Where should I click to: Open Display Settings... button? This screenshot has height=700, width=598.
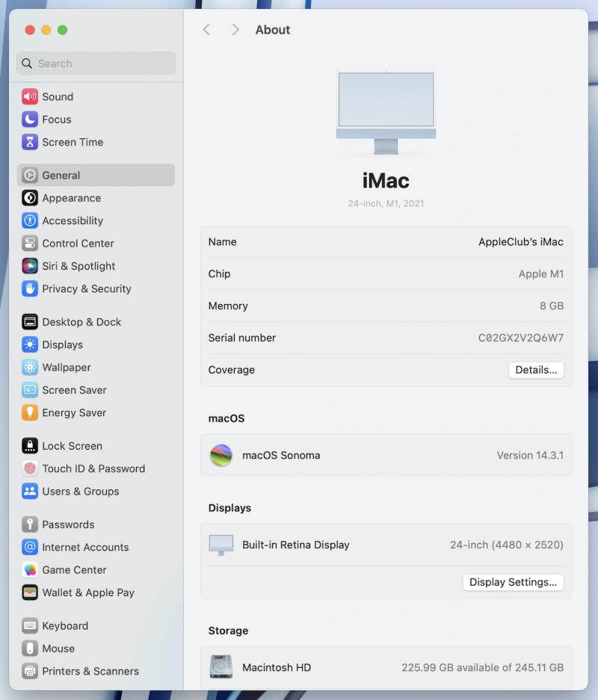point(513,582)
